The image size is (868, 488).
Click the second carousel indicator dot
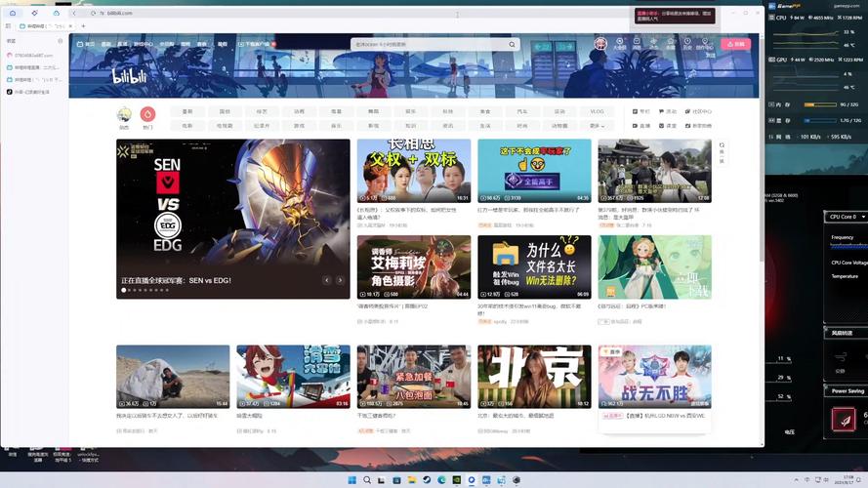pyautogui.click(x=129, y=290)
